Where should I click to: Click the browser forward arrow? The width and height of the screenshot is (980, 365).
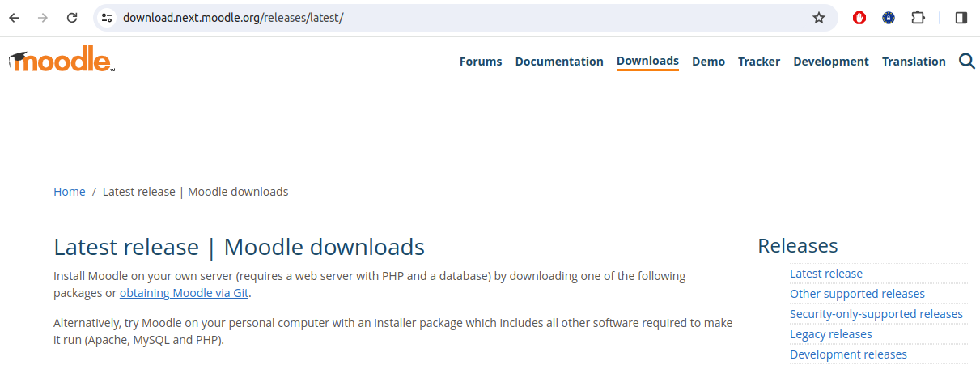tap(43, 18)
